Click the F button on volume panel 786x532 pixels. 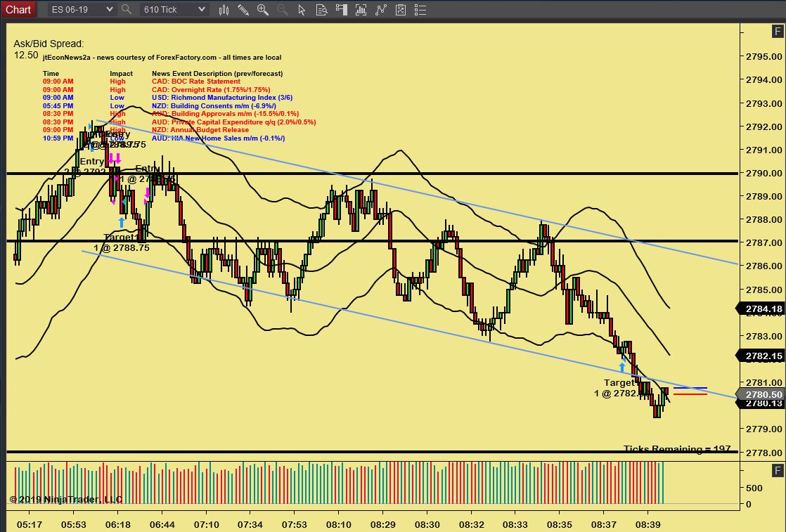(x=778, y=470)
